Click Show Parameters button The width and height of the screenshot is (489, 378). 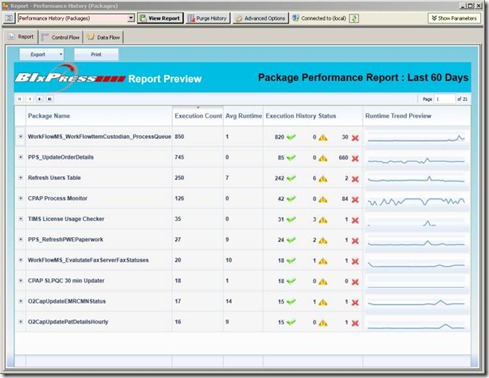454,18
